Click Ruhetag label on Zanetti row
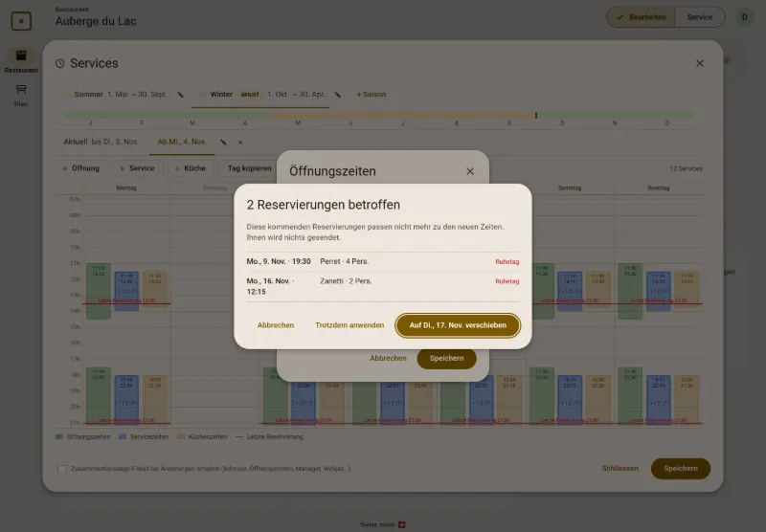766x532 pixels. tap(507, 281)
